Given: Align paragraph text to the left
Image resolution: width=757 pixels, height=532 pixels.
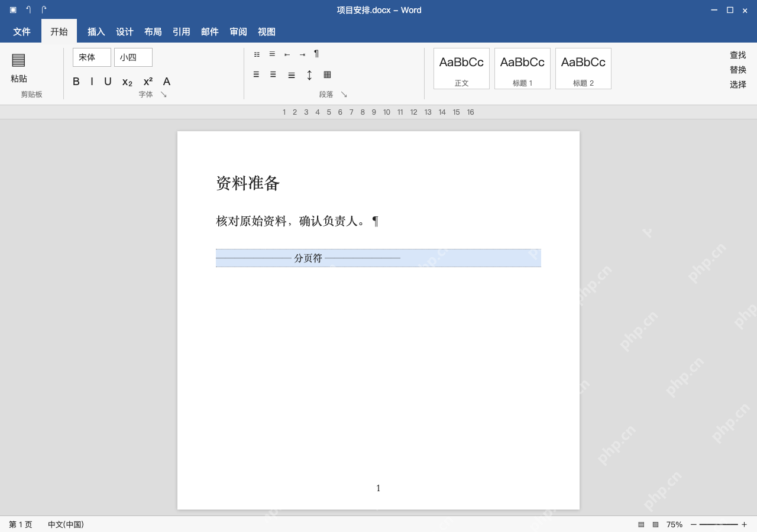Looking at the screenshot, I should (x=256, y=74).
